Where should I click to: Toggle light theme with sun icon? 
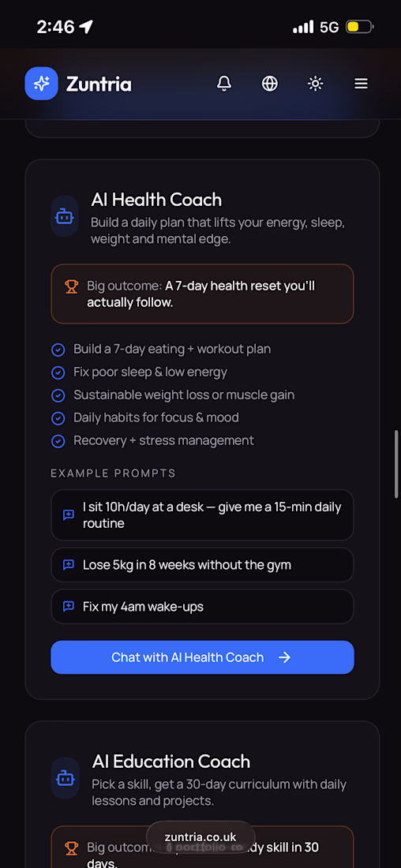click(x=316, y=84)
